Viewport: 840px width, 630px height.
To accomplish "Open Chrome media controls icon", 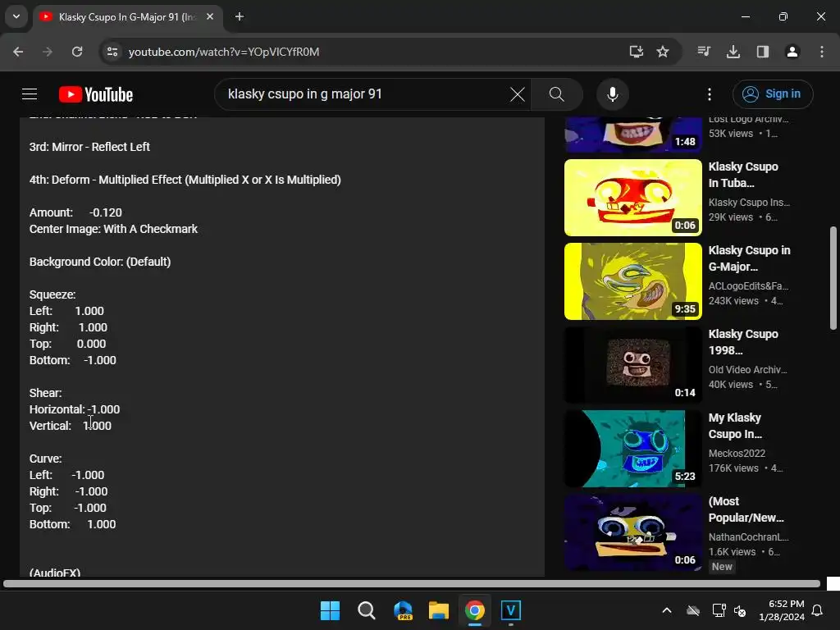I will click(x=704, y=52).
